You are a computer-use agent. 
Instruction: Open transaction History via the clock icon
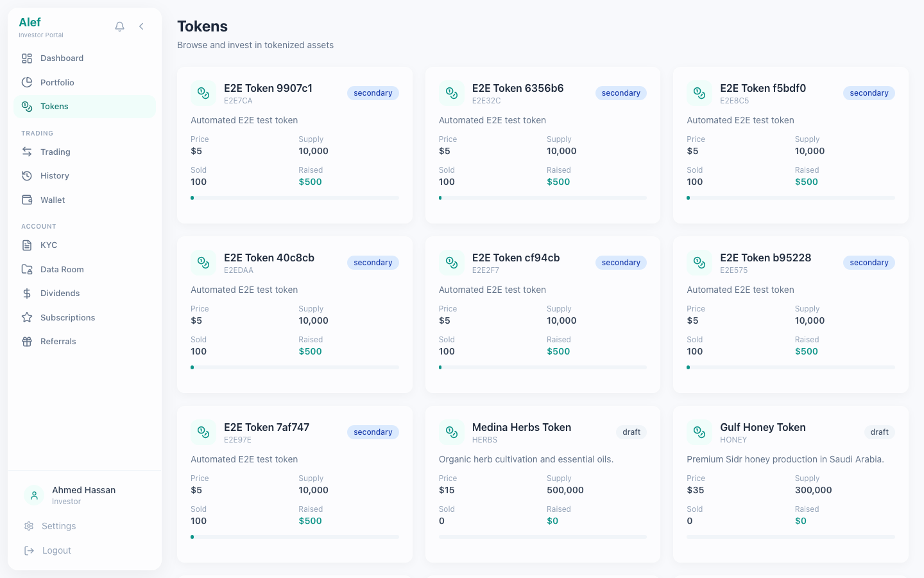pyautogui.click(x=26, y=175)
